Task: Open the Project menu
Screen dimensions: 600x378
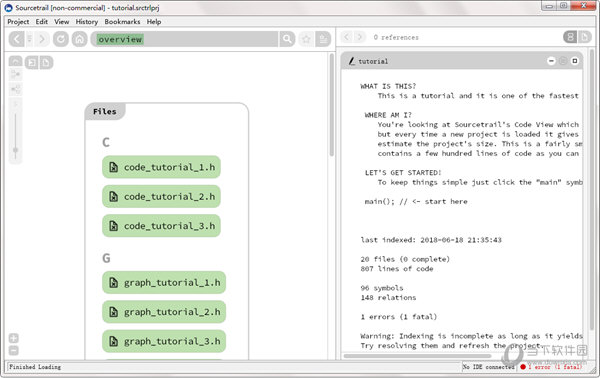Action: coord(18,22)
